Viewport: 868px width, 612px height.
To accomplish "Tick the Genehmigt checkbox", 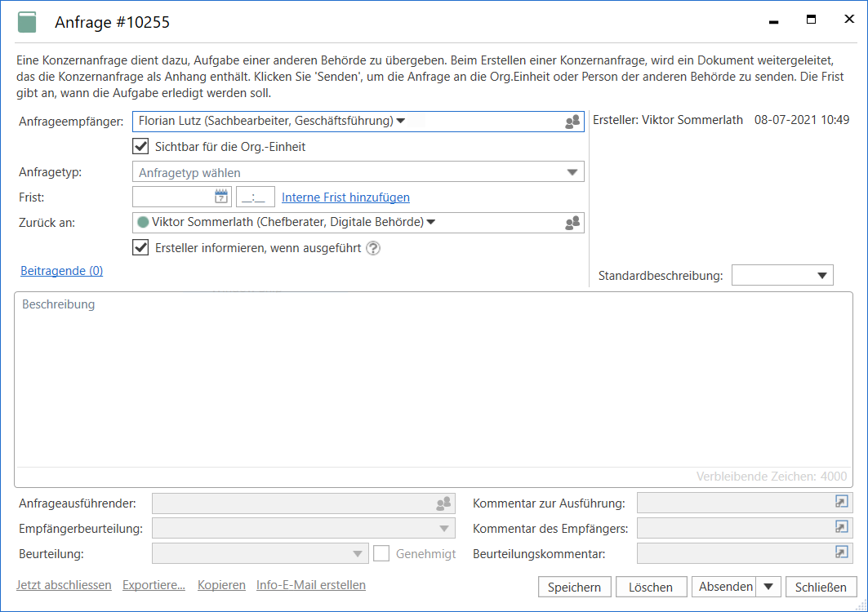I will pyautogui.click(x=381, y=554).
